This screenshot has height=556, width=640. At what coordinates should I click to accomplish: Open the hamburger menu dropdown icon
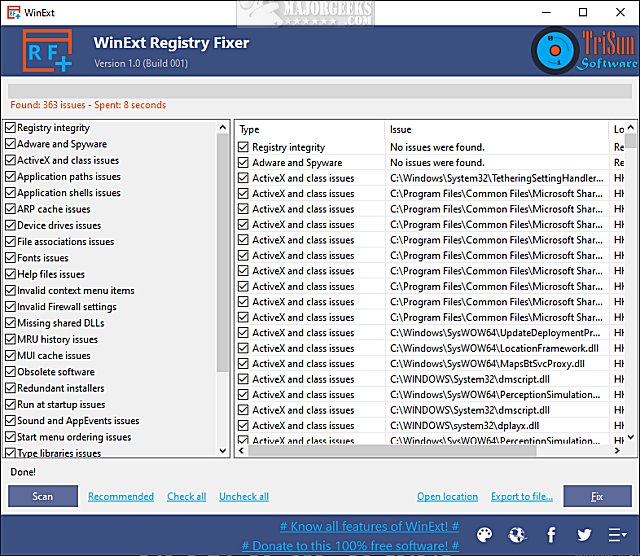tap(617, 535)
